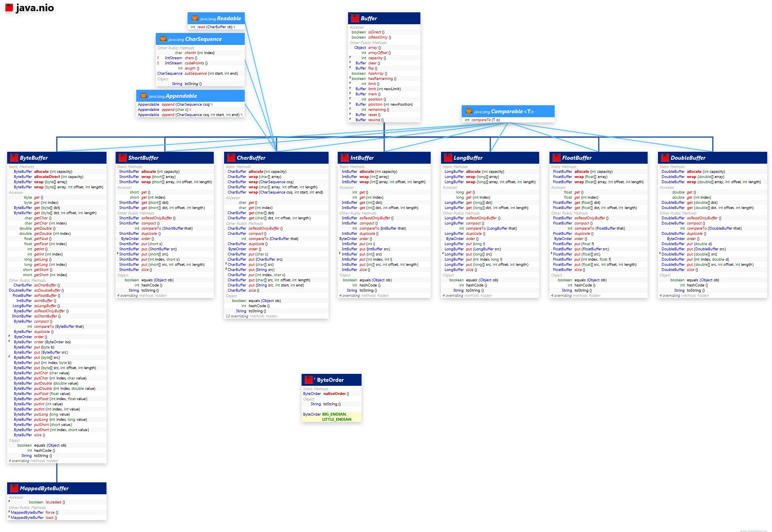
Task: Click the Readable interface coffee cup icon
Action: click(x=195, y=18)
